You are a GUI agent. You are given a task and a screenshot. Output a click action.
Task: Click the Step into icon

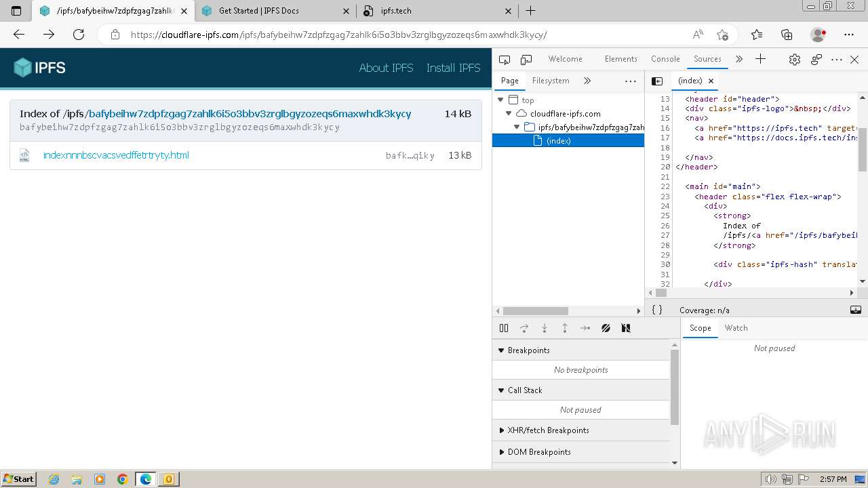click(x=545, y=328)
